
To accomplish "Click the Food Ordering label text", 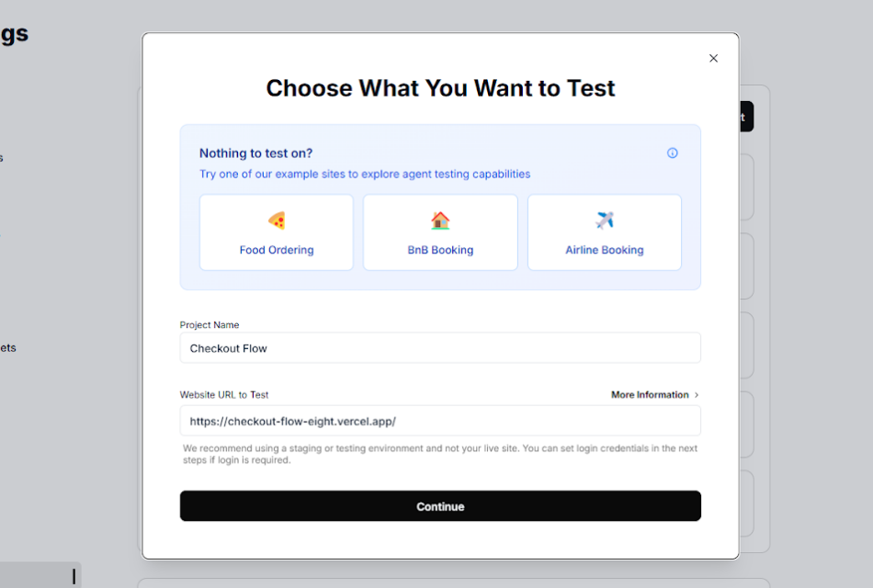I will [x=276, y=249].
